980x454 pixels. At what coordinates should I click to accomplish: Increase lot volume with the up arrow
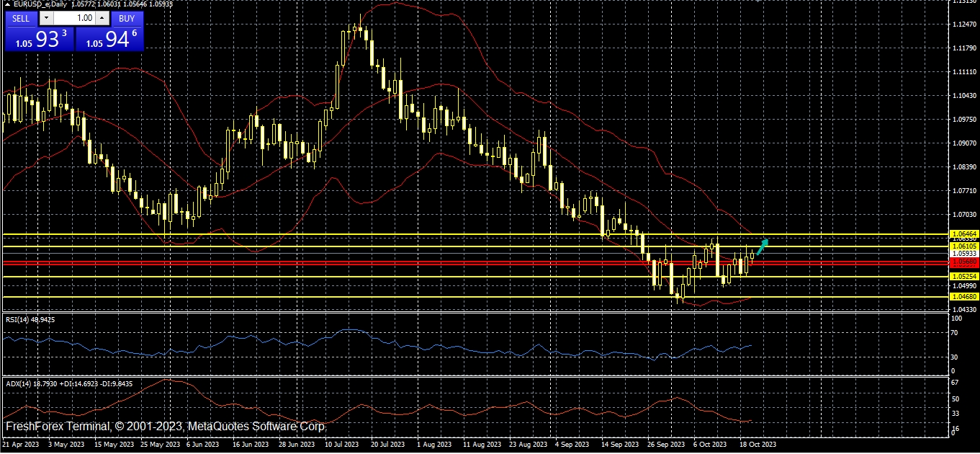click(102, 18)
